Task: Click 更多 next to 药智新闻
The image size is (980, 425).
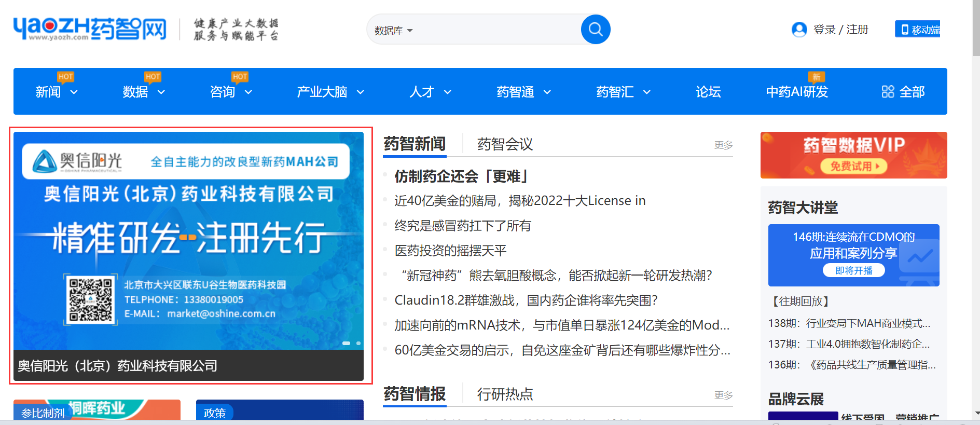Action: click(723, 145)
